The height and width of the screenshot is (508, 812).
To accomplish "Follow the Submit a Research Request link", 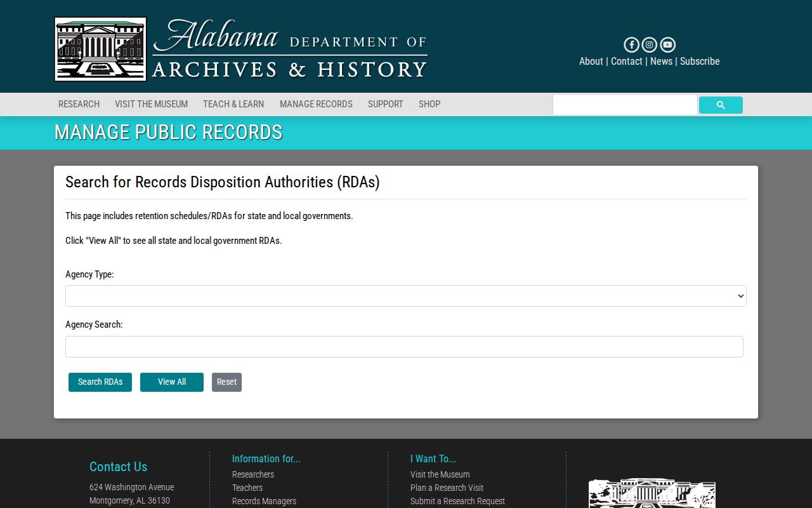I will click(457, 501).
